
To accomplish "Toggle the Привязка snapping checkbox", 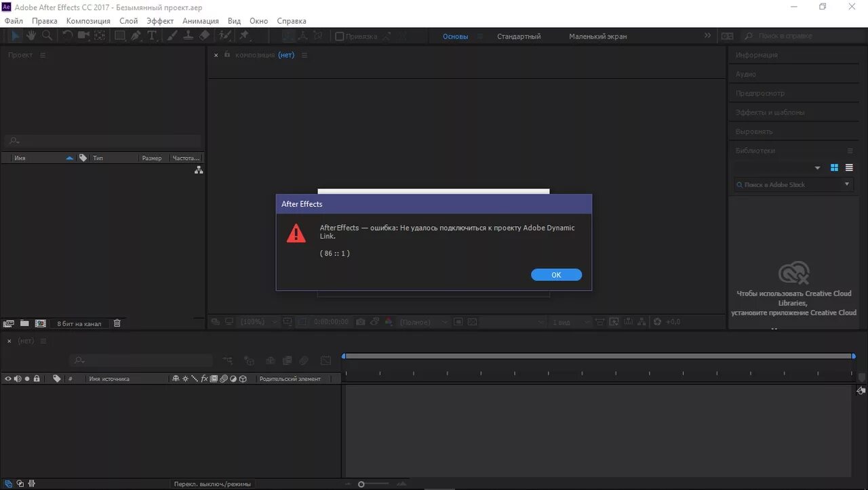I will coord(340,37).
